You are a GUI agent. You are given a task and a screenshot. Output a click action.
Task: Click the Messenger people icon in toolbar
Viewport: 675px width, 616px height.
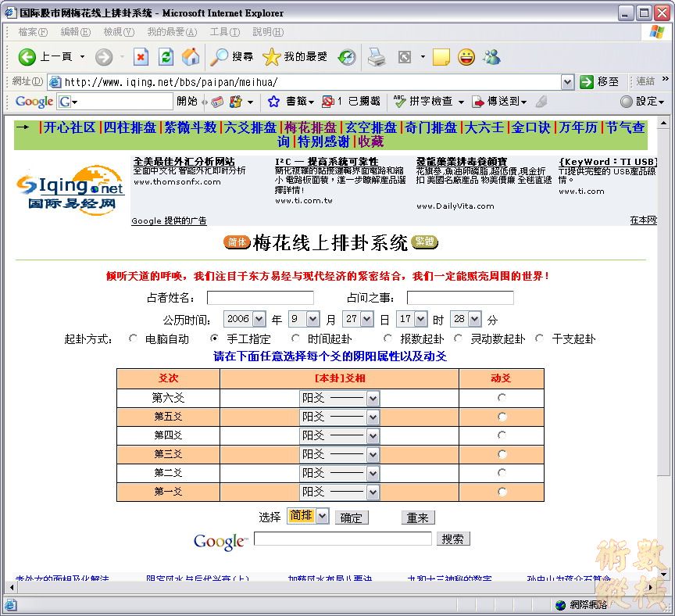pyautogui.click(x=491, y=57)
